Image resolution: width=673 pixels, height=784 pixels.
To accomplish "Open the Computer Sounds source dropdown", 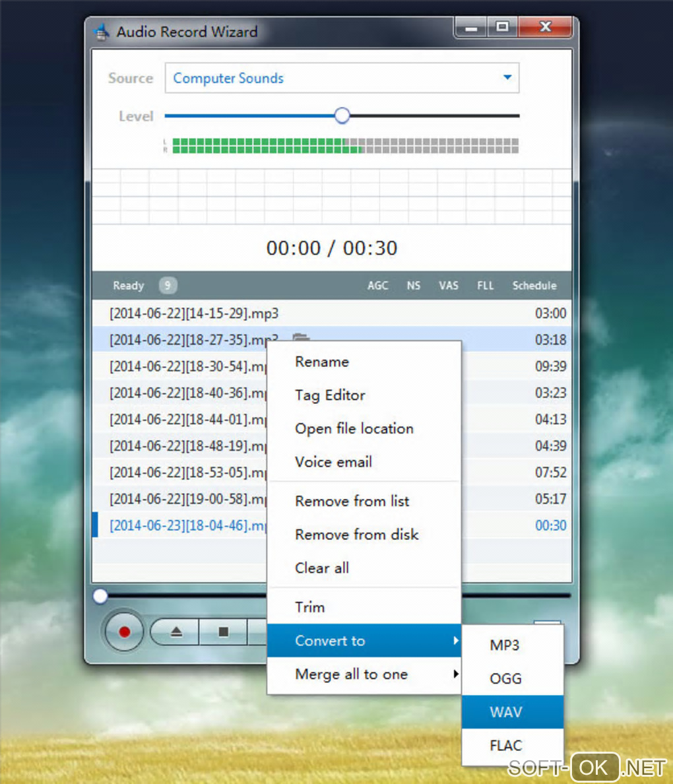I will point(342,78).
